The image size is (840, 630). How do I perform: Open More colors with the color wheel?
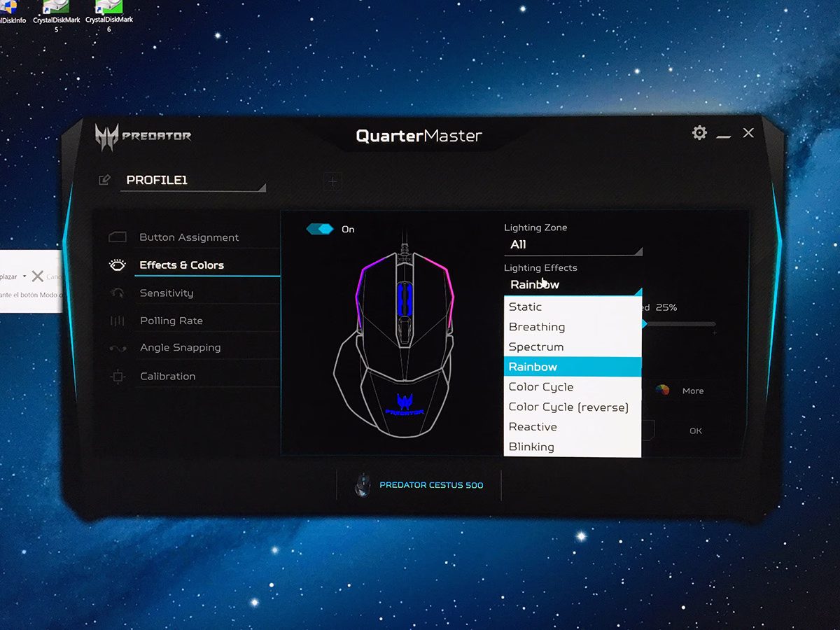click(x=662, y=391)
